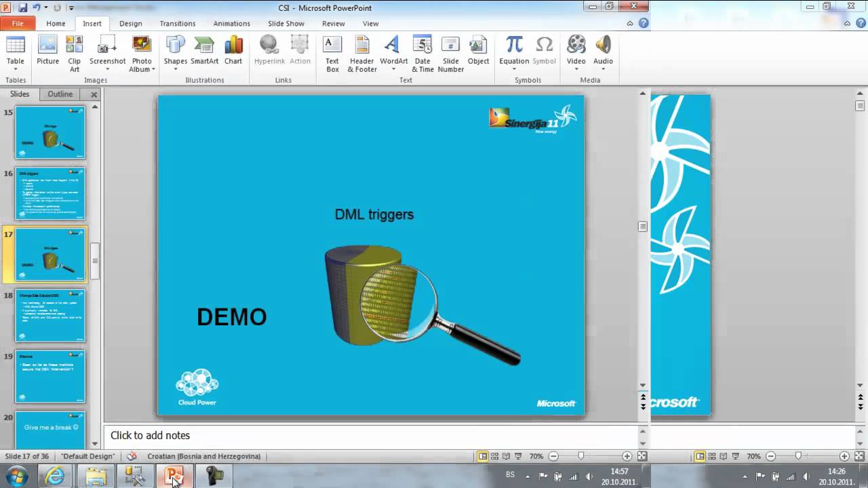Select slide 16 thumbnail in Slides pane

click(50, 194)
